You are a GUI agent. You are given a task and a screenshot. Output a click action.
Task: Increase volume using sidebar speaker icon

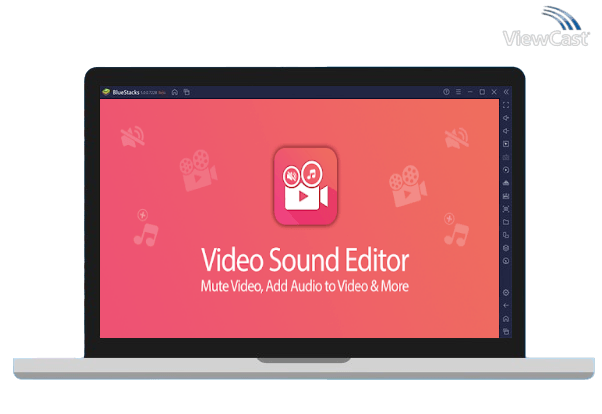506,118
